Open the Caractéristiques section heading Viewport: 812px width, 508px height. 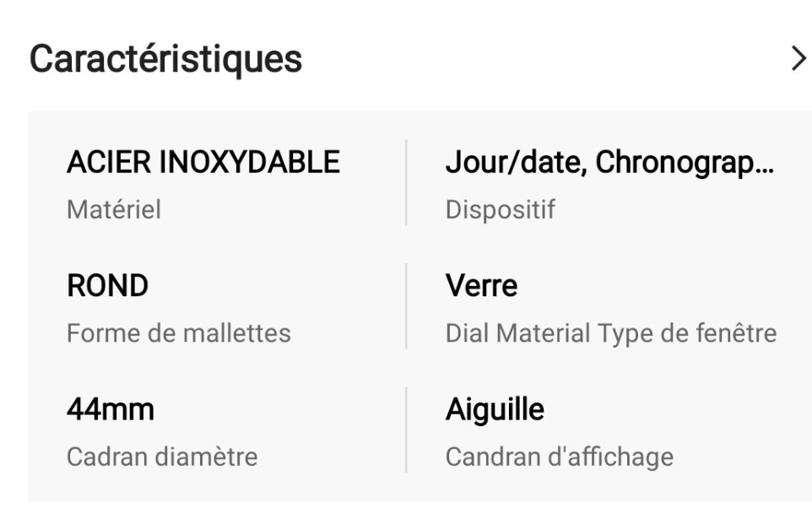pos(166,59)
